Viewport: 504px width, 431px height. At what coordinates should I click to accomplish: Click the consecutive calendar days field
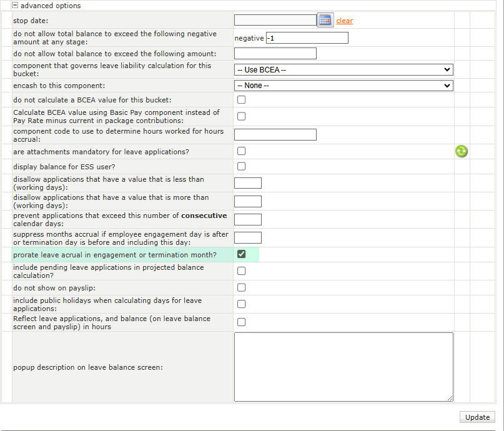[247, 219]
